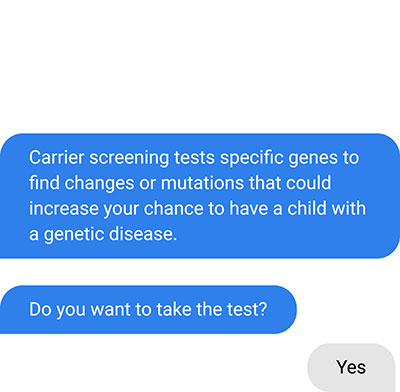The height and width of the screenshot is (392, 400).
Task: Select the 'Do you want to take the test?' message
Action: pos(148,309)
